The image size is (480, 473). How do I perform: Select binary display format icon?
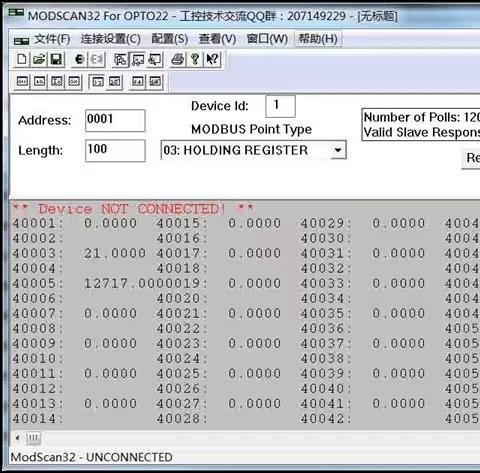click(x=22, y=81)
